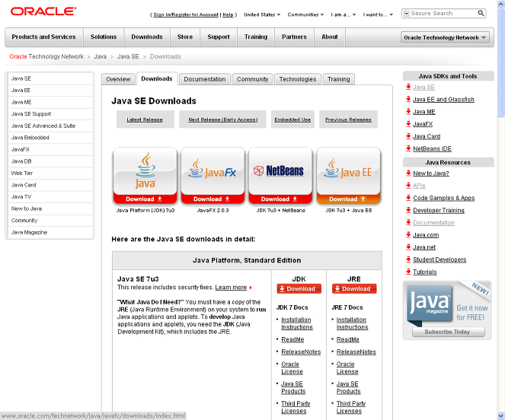Click the JavaFX download tile
Viewport: 505px width, 420px height.
coord(213,176)
